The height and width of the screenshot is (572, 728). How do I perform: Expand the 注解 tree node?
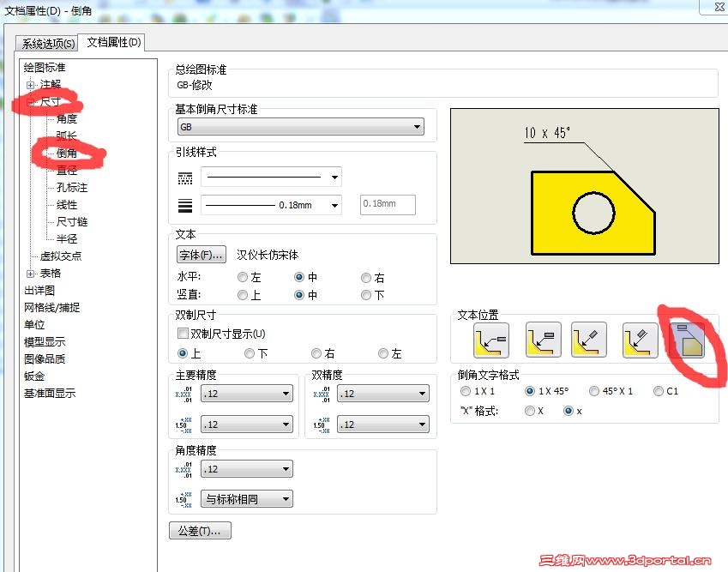pyautogui.click(x=31, y=85)
